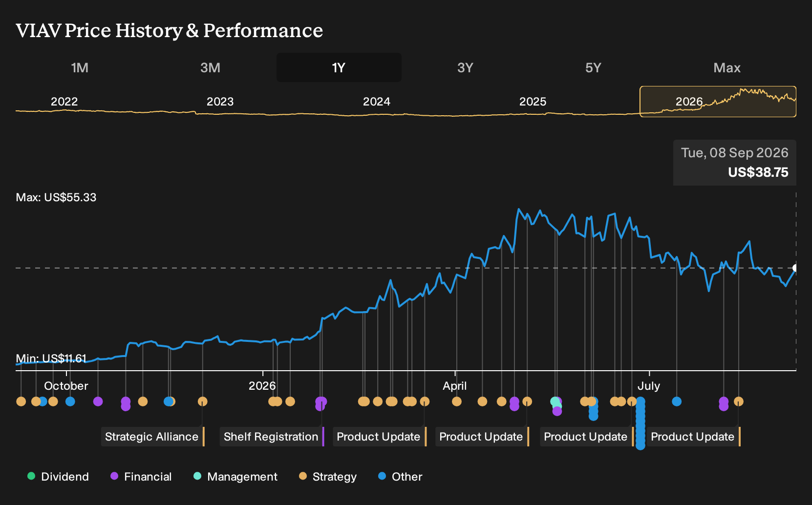Show the Max price history range

tap(727, 67)
